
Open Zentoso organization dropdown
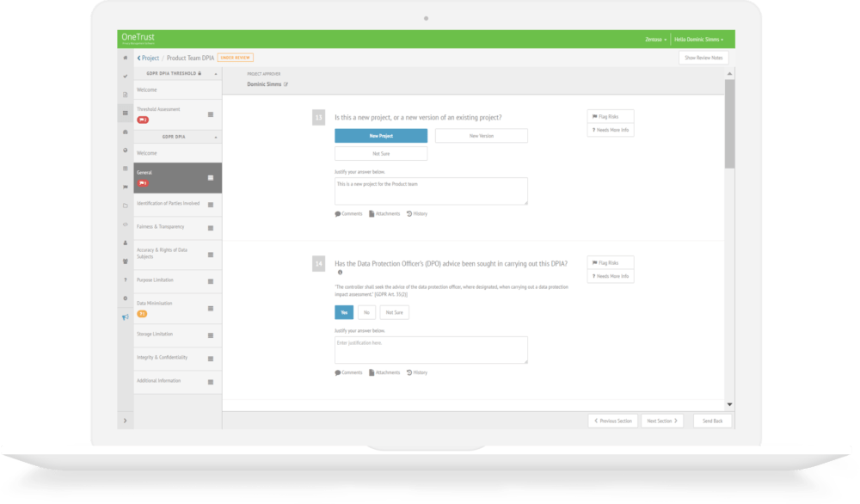coord(656,40)
